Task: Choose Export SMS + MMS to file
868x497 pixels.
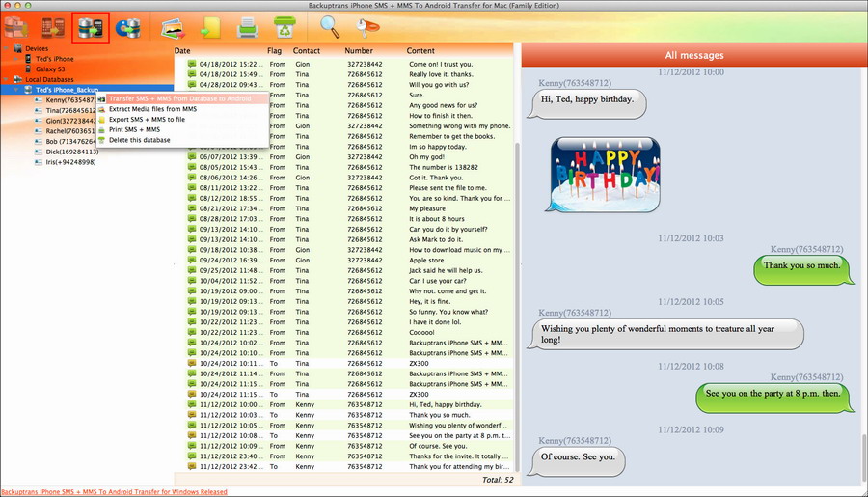Action: (147, 119)
